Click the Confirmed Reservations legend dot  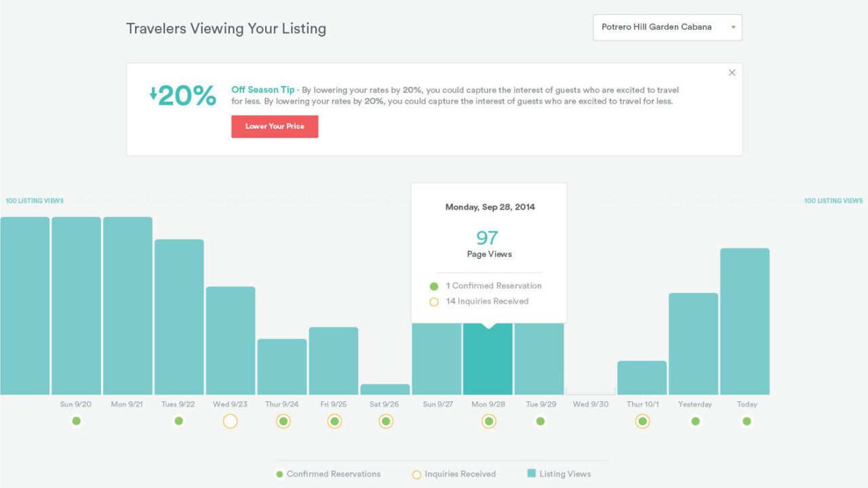point(279,474)
